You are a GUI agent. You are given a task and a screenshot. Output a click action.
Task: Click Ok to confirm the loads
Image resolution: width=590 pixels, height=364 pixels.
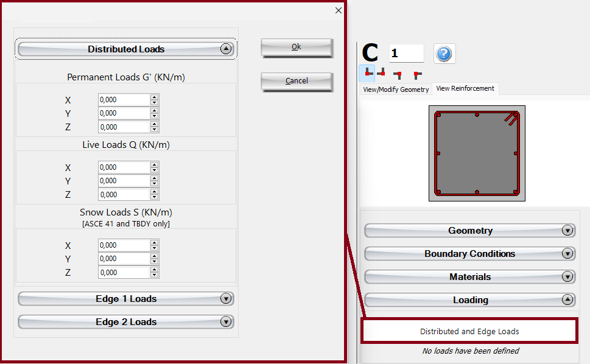pyautogui.click(x=297, y=47)
